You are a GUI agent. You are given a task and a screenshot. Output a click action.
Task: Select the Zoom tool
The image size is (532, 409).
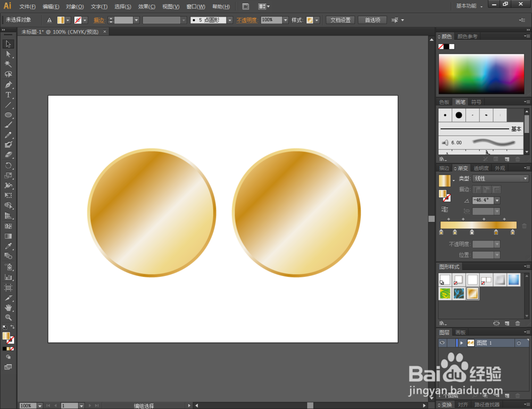[x=8, y=318]
